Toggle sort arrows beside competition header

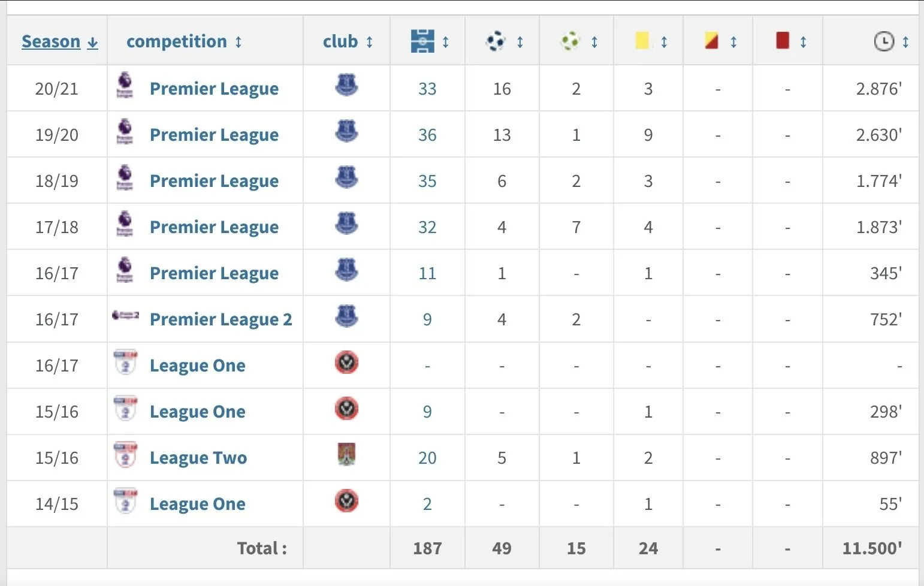tap(238, 42)
